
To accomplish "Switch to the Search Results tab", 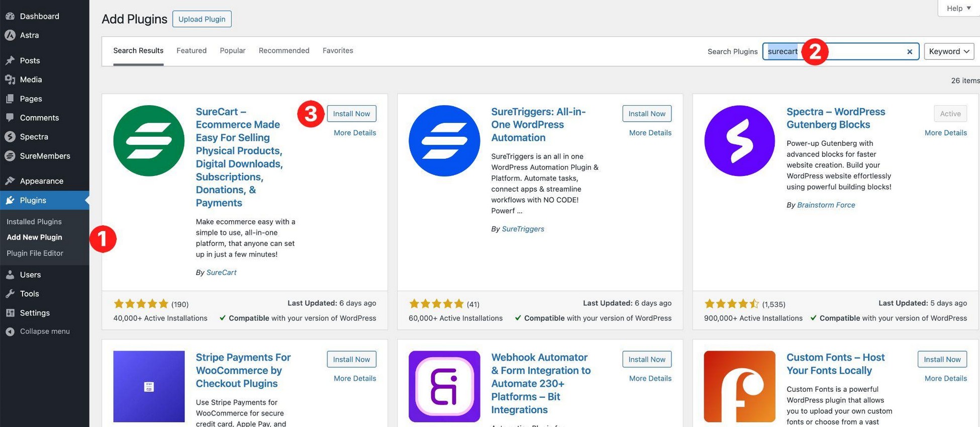I will tap(138, 50).
